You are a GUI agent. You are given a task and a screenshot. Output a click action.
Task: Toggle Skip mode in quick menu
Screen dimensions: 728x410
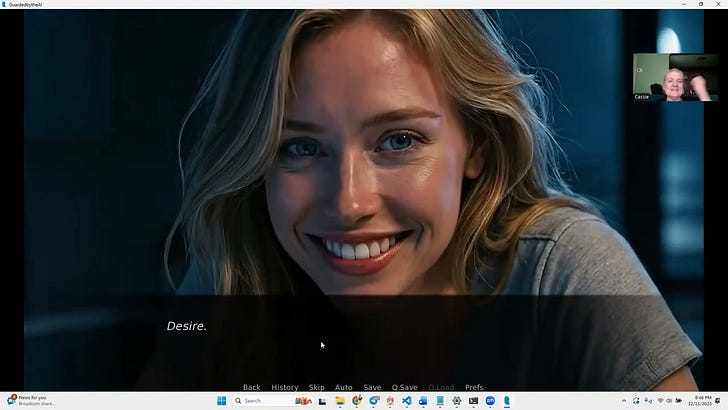[316, 387]
